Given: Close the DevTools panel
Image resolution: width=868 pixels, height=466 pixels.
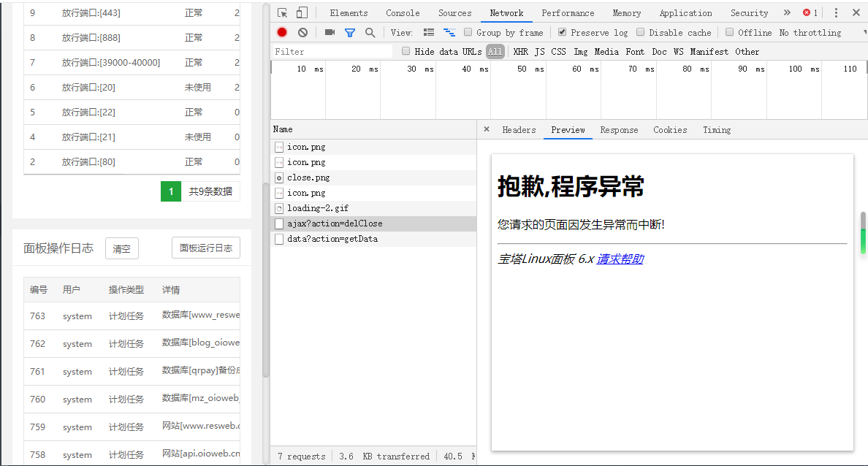Looking at the screenshot, I should 856,12.
